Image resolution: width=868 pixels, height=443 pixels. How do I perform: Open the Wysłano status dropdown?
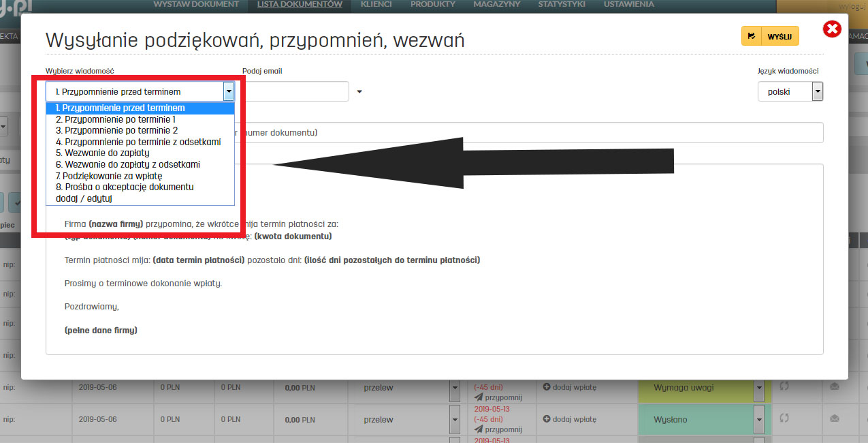(759, 420)
